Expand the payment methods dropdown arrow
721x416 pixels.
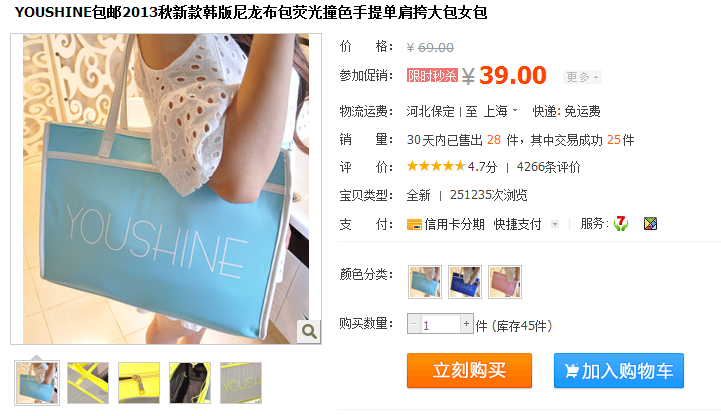[555, 224]
